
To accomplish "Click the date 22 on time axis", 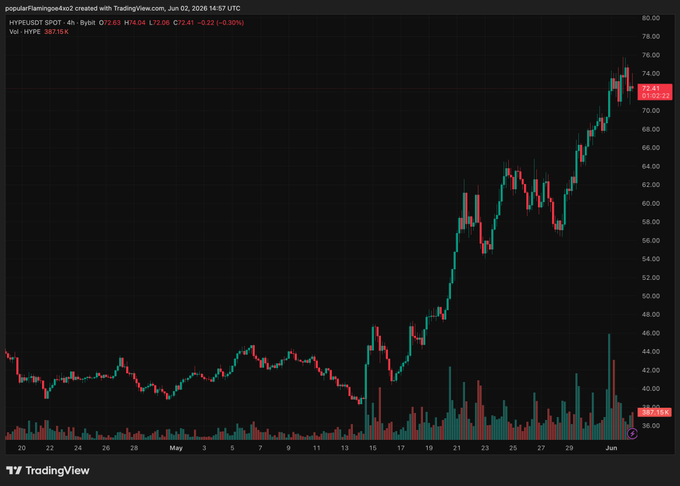I will pyautogui.click(x=50, y=448).
